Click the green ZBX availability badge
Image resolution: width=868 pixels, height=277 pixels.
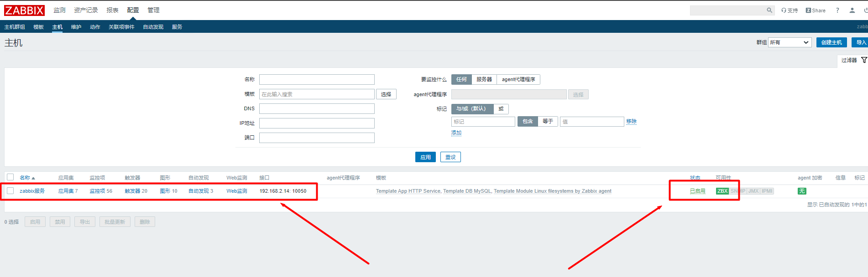pyautogui.click(x=722, y=191)
